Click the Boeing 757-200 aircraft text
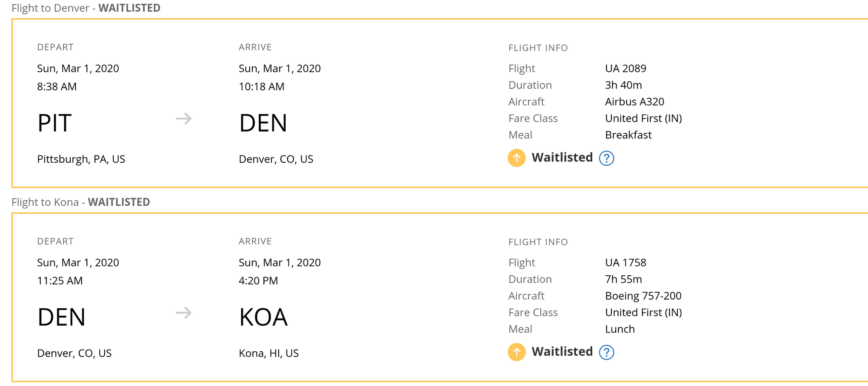 (x=643, y=296)
